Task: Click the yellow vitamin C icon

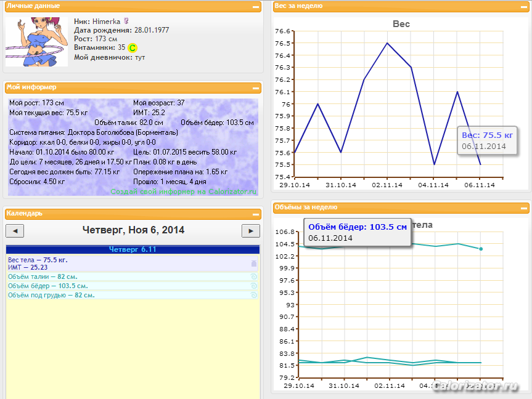Action: coord(133,48)
